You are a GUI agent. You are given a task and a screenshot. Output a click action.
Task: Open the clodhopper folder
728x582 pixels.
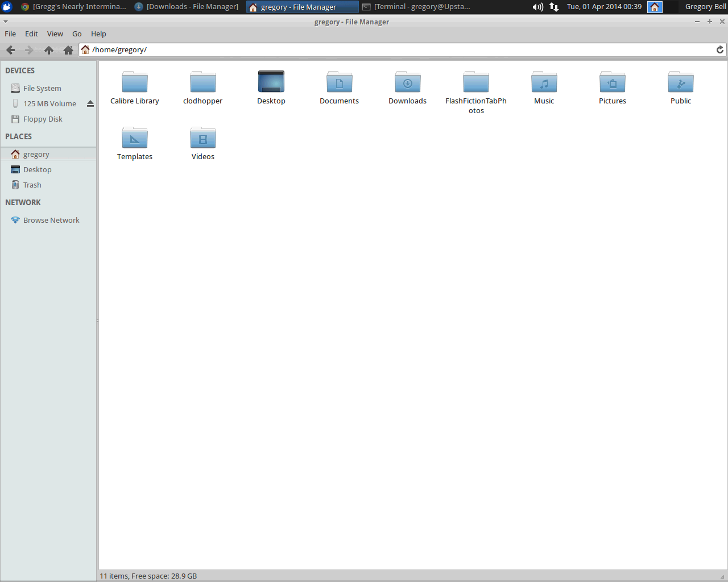[x=203, y=88]
